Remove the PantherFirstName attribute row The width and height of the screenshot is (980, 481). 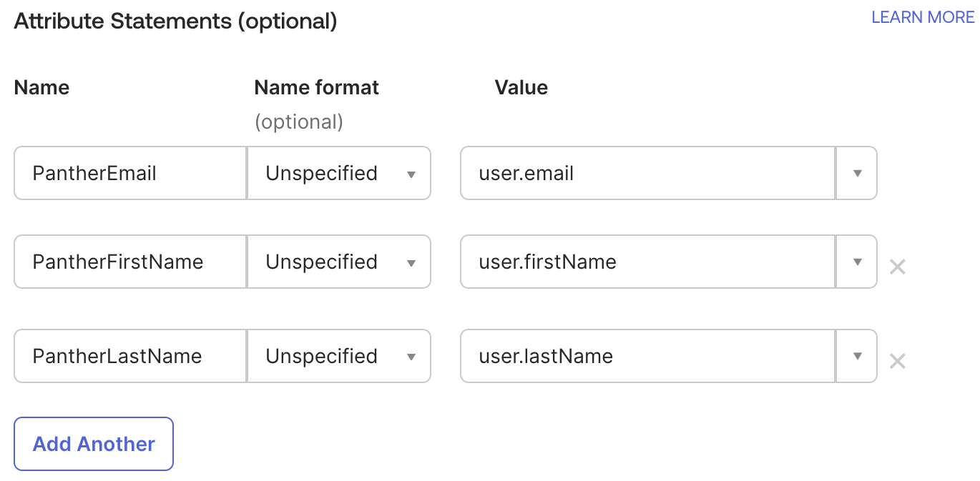(x=897, y=265)
